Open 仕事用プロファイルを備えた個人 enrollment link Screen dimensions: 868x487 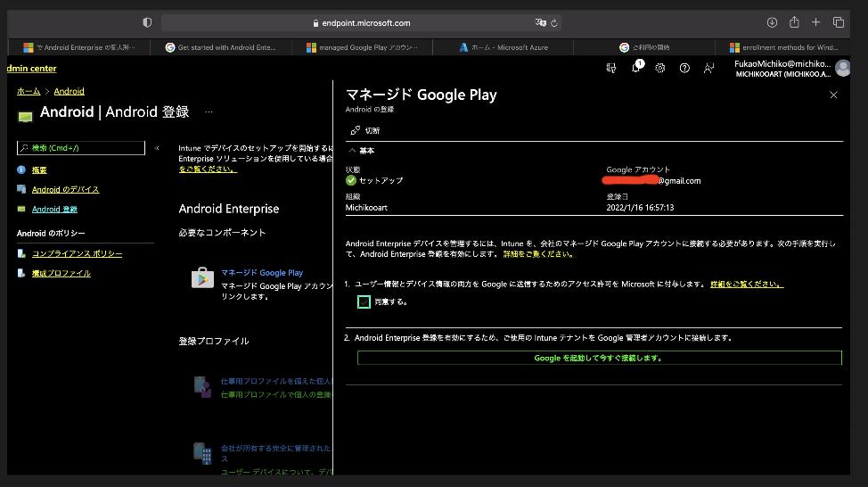(x=276, y=381)
